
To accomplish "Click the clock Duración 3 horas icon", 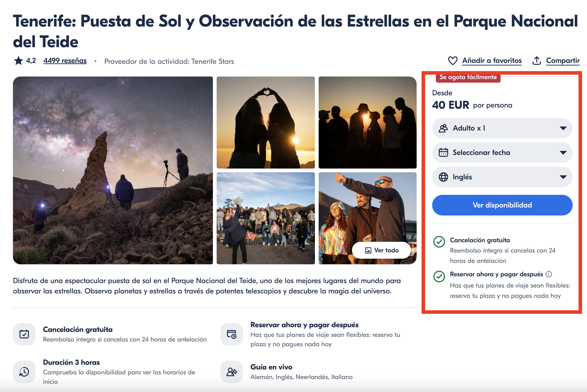I will click(24, 372).
